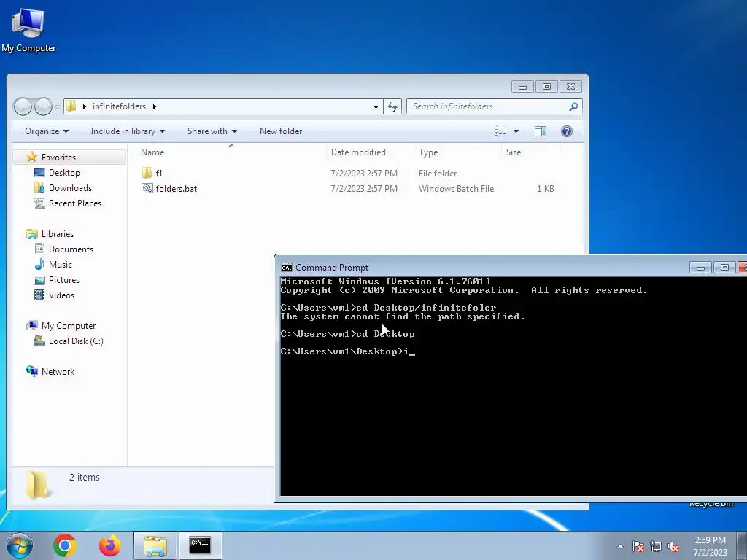Open Explorer help button
The image size is (747, 560).
(566, 131)
